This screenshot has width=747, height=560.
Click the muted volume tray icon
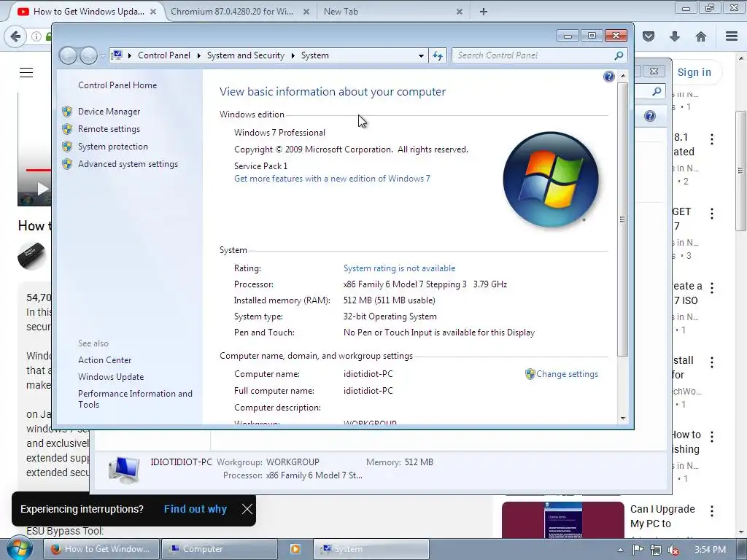pos(673,550)
